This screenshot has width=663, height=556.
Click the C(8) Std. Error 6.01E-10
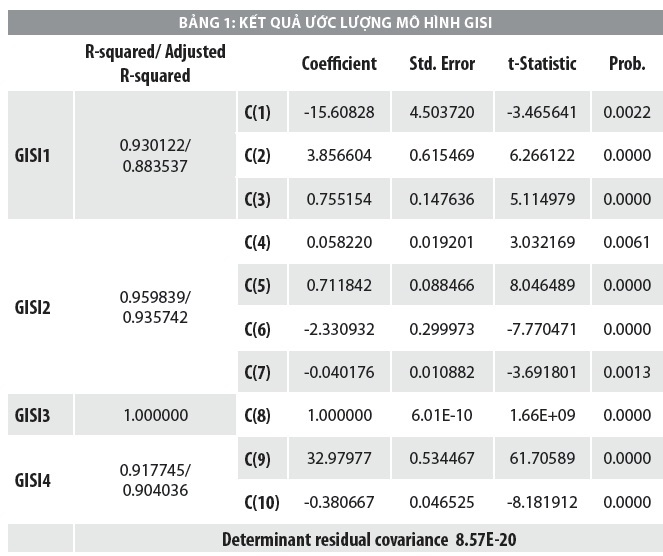click(442, 415)
